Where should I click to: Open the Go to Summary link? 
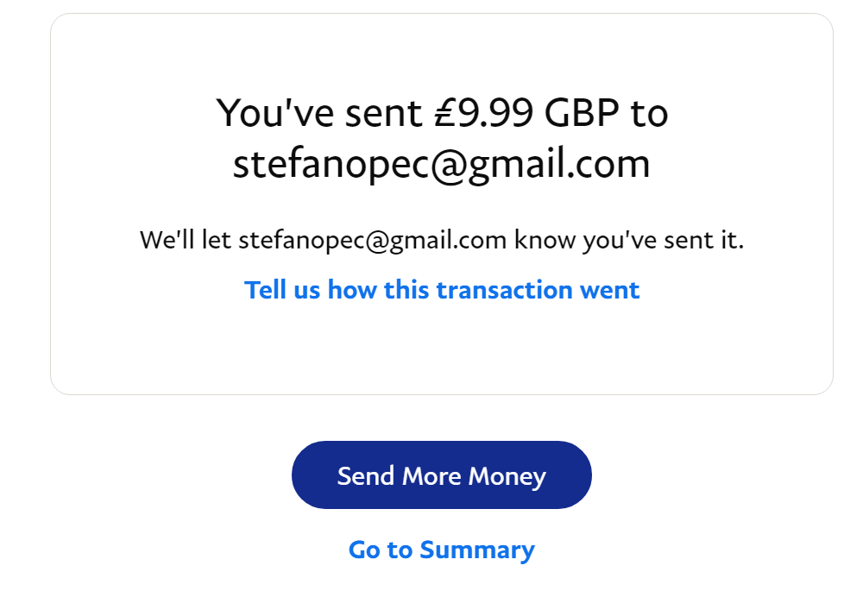point(441,550)
